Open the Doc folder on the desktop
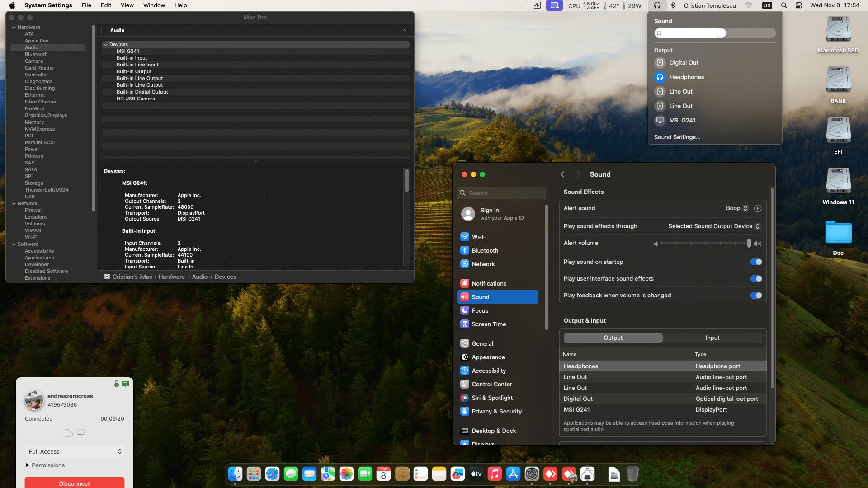 (838, 238)
